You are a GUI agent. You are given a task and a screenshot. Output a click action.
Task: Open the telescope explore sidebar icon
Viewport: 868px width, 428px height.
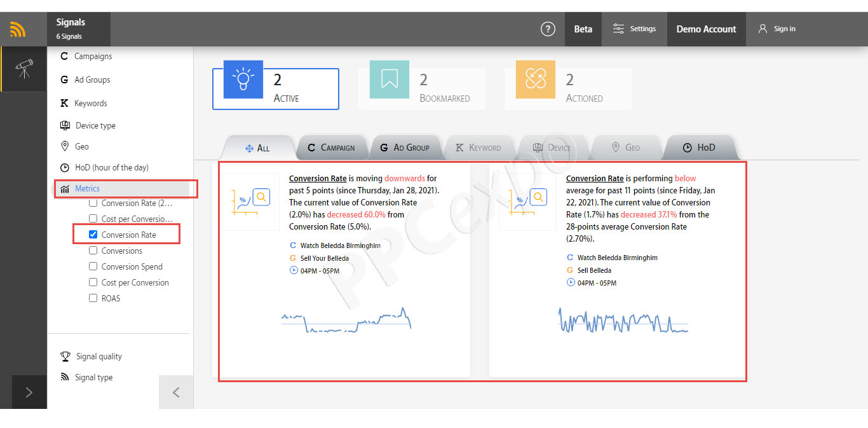click(24, 69)
